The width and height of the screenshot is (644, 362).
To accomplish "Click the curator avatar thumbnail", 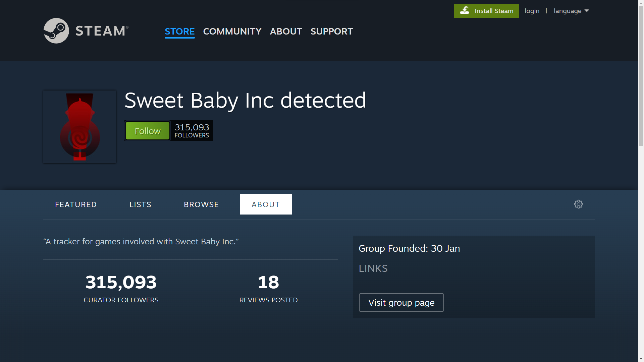I will point(79,127).
